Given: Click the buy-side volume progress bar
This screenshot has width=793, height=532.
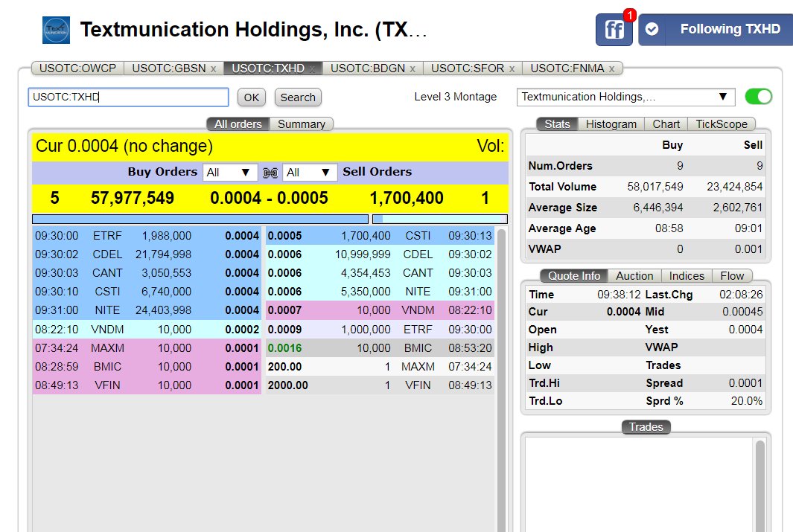Looking at the screenshot, I should click(200, 219).
